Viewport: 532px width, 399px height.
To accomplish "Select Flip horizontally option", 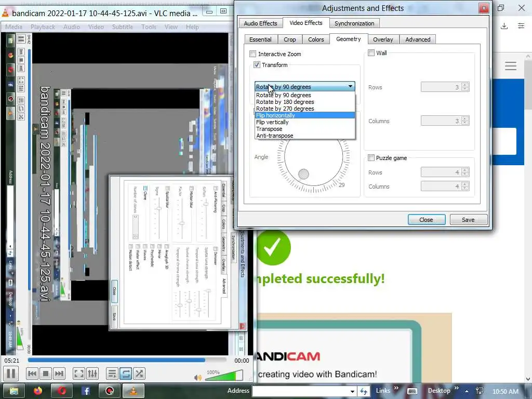I will click(x=305, y=115).
